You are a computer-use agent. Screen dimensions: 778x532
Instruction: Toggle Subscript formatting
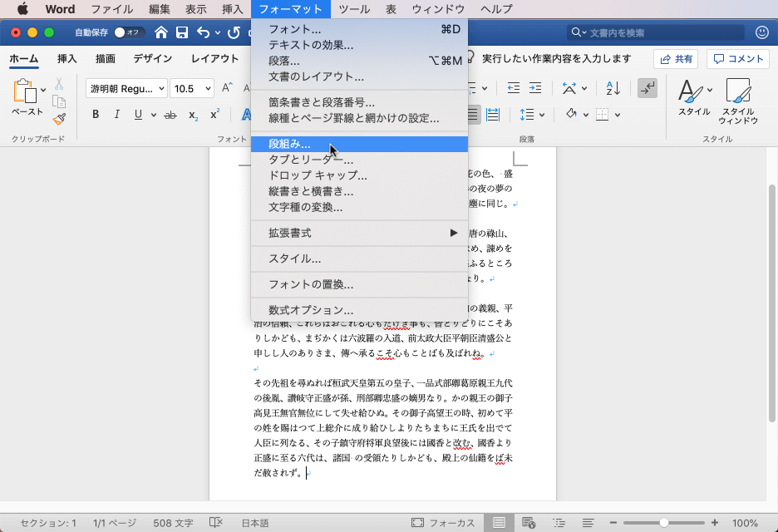pyautogui.click(x=194, y=116)
